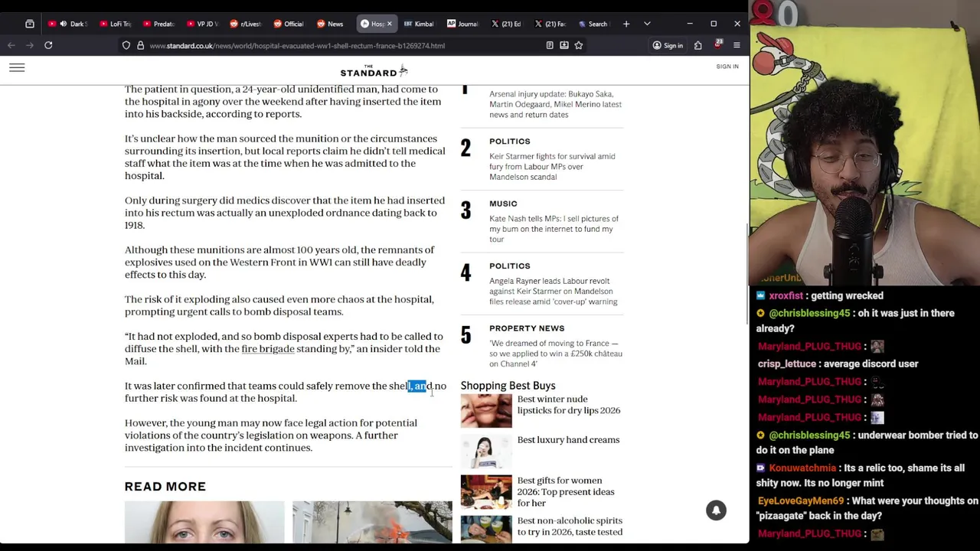The width and height of the screenshot is (980, 551).
Task: Switch to the Official Reddit tab
Action: click(288, 24)
